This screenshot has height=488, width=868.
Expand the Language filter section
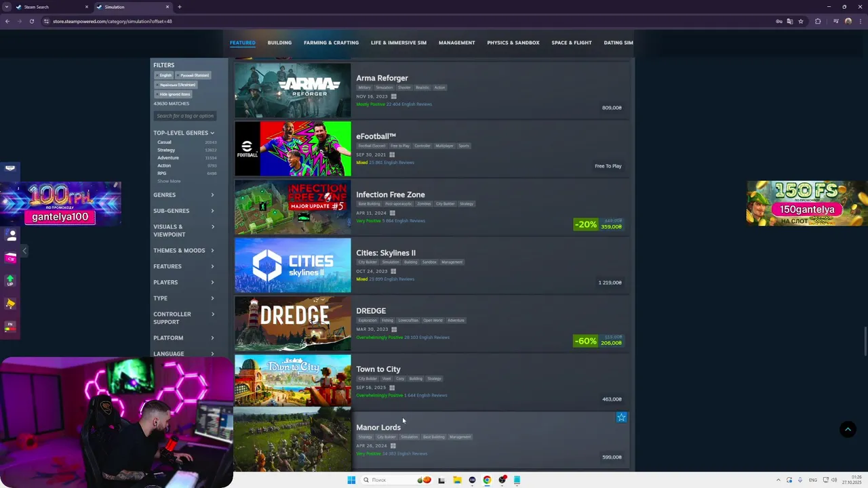[x=184, y=354]
